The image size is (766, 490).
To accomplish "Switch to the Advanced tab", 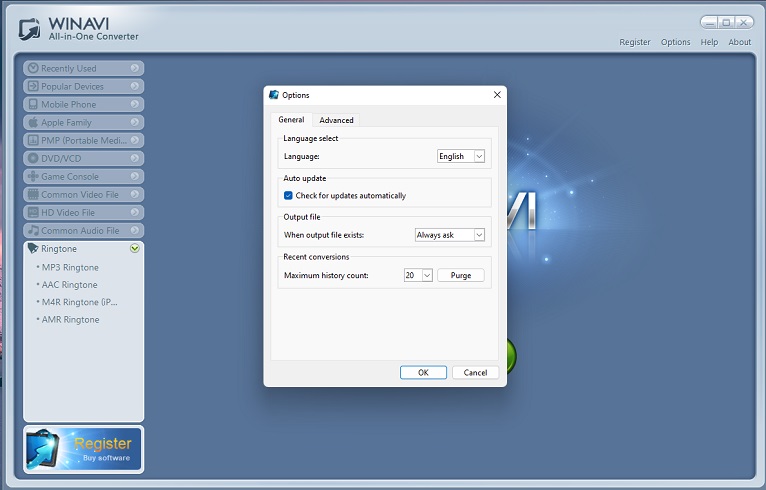I will [x=336, y=120].
